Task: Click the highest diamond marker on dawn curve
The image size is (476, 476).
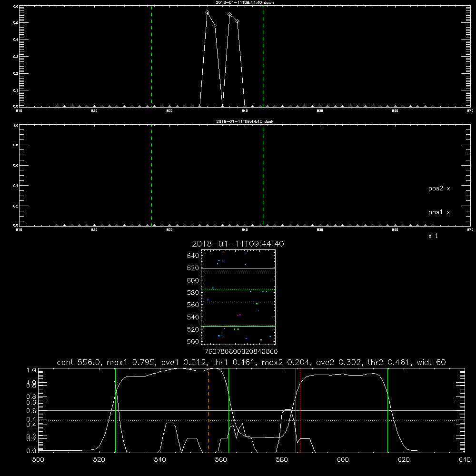Action: (208, 12)
